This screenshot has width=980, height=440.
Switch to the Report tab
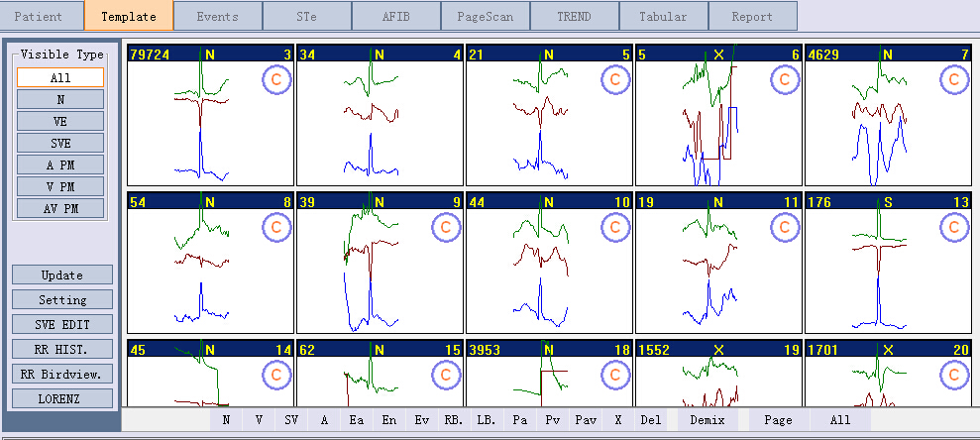tap(752, 16)
